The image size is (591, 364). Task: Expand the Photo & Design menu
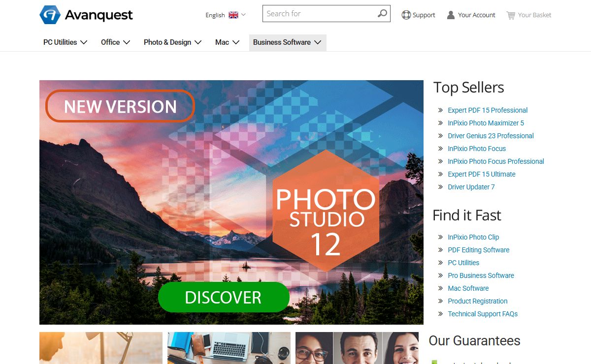(x=172, y=42)
